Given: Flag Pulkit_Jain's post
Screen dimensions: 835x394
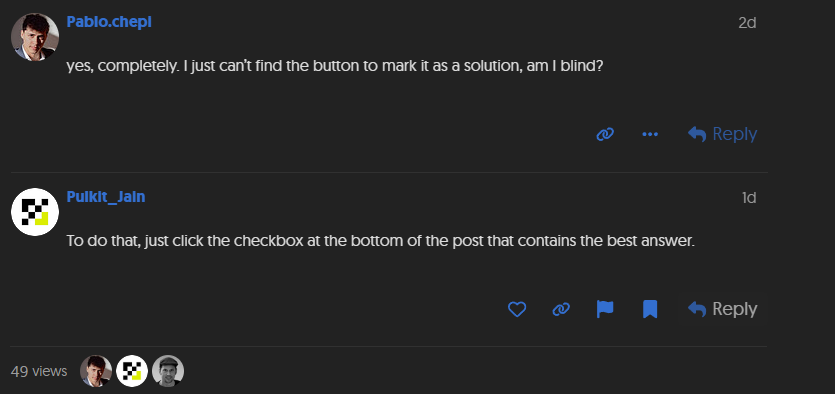Looking at the screenshot, I should [x=605, y=309].
